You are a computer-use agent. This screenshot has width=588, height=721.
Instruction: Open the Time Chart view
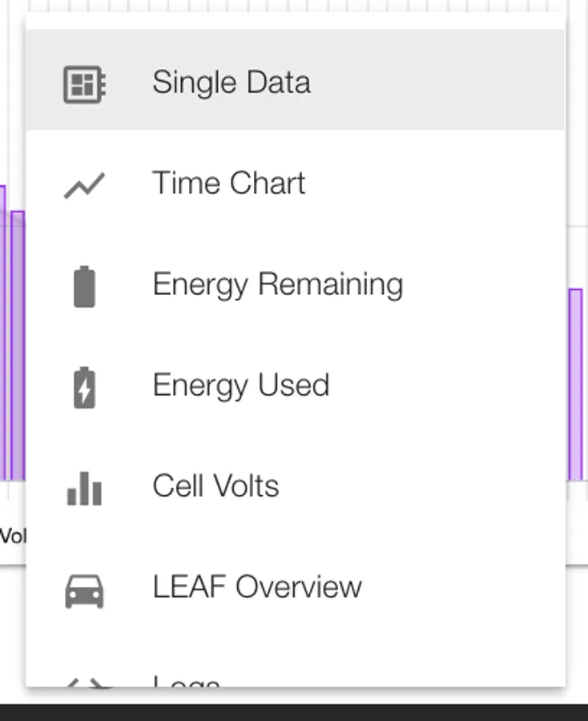pyautogui.click(x=229, y=183)
